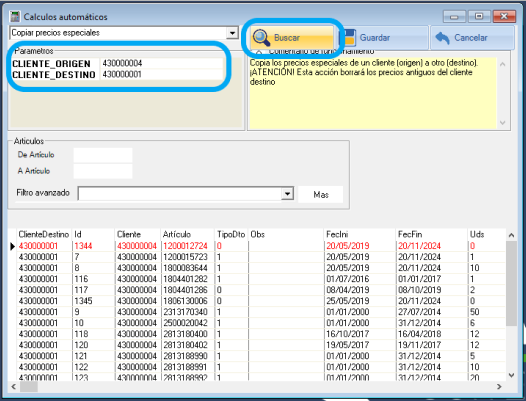
Task: Select article cell 1804401286
Action: (x=187, y=290)
